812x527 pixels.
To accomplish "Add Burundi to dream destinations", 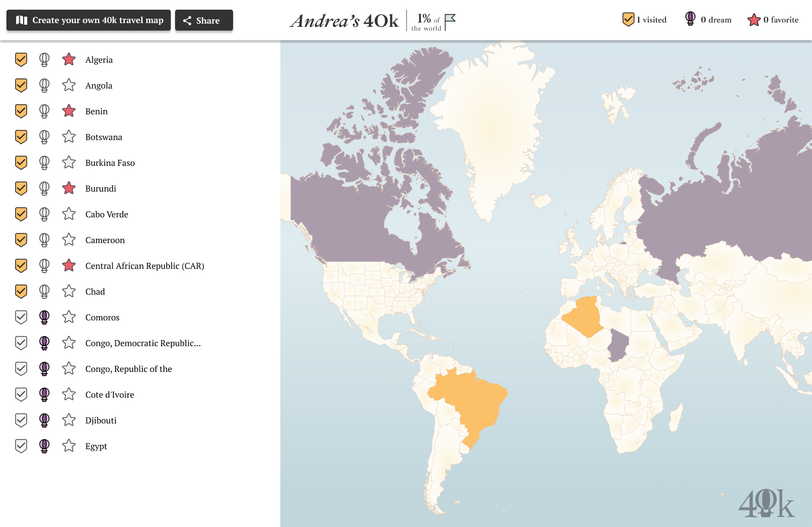I will click(45, 188).
